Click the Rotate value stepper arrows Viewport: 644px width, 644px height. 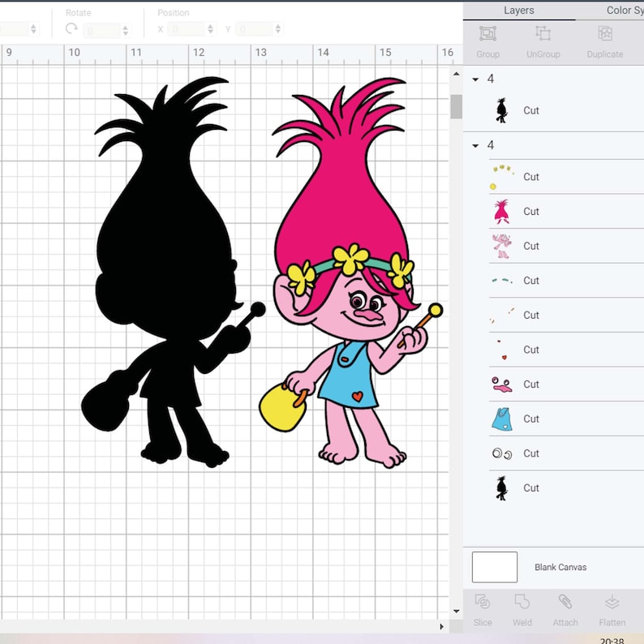pyautogui.click(x=126, y=30)
